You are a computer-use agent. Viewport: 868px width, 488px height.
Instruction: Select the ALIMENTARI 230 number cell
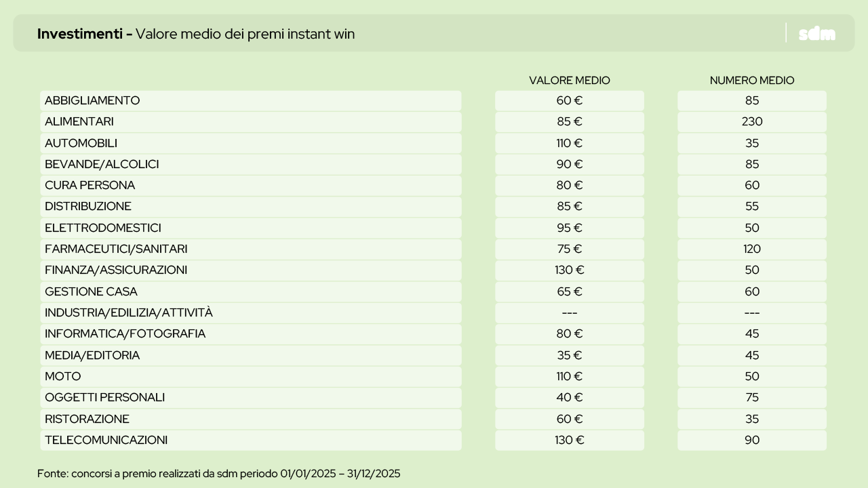coord(751,122)
